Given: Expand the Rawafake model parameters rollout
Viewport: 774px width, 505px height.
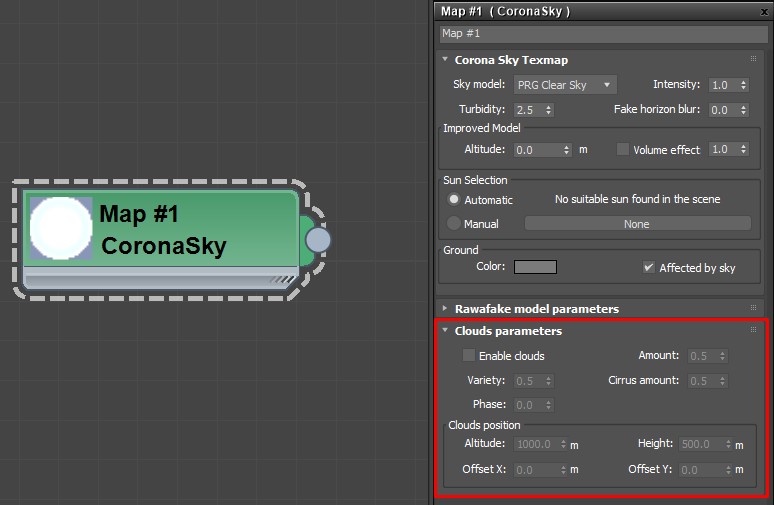Looking at the screenshot, I should [445, 308].
